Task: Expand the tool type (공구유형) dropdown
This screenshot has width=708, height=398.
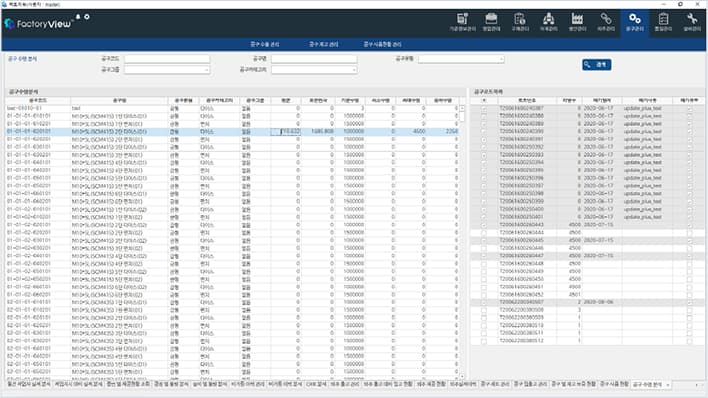Action: tap(501, 59)
